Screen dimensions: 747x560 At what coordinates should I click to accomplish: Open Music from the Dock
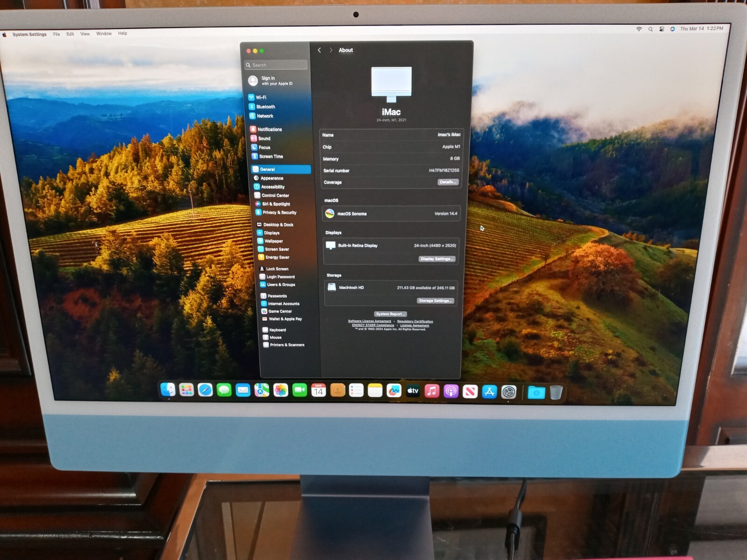point(432,391)
